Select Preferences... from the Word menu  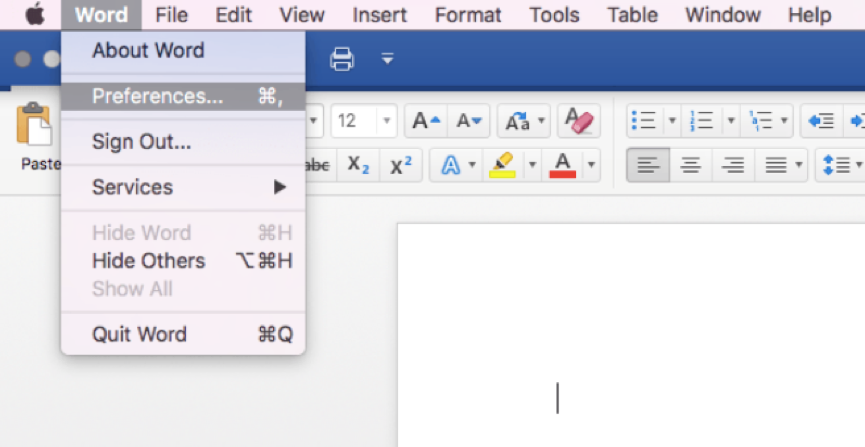157,96
